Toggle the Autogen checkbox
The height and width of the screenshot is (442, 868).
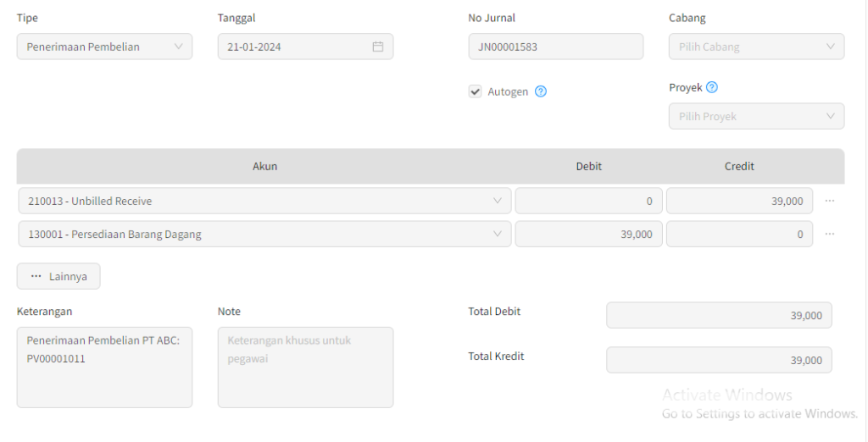476,91
